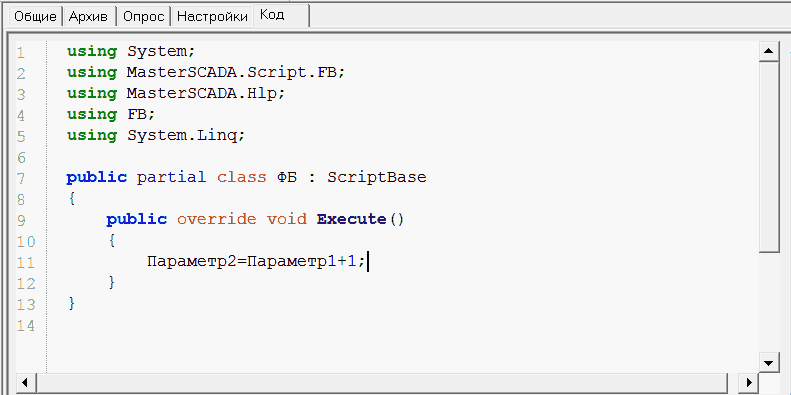Click the horizontal scrollbar right arrow
791x395 pixels.
[749, 382]
